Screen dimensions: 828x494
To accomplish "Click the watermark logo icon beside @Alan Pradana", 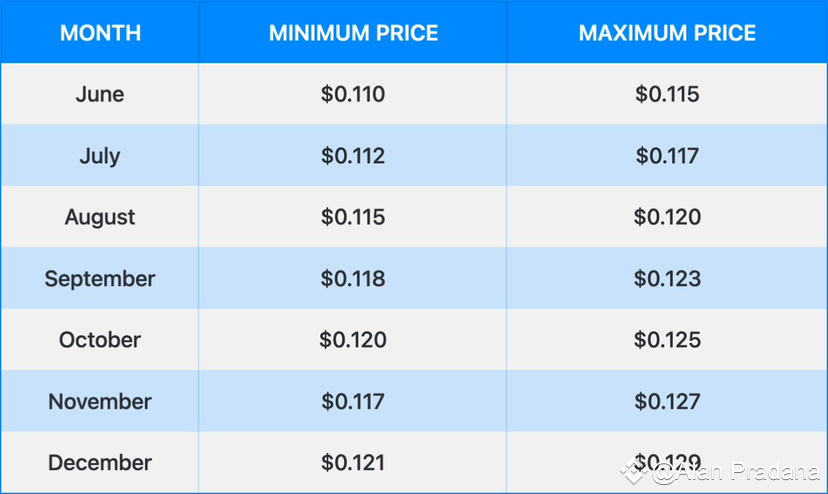I will click(x=634, y=472).
